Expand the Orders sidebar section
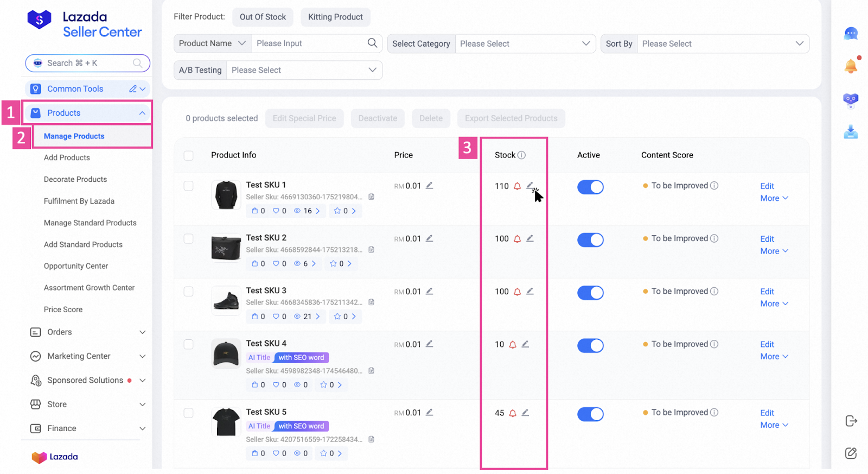868x474 pixels. point(88,332)
